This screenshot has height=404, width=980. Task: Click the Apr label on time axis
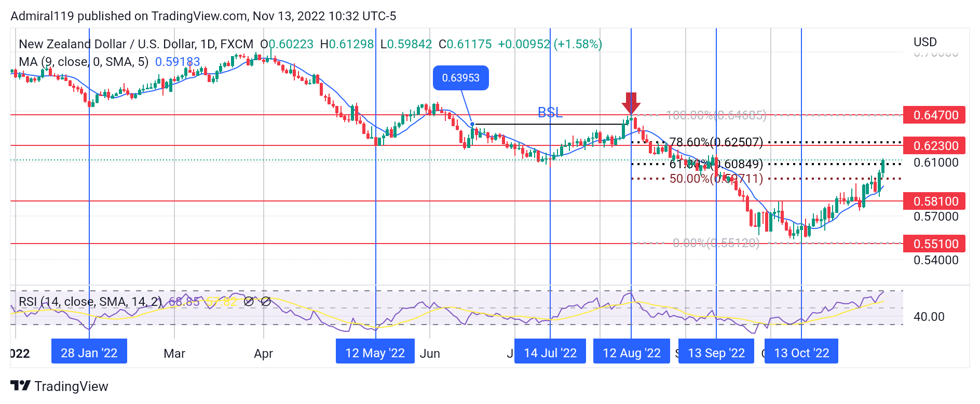[264, 354]
